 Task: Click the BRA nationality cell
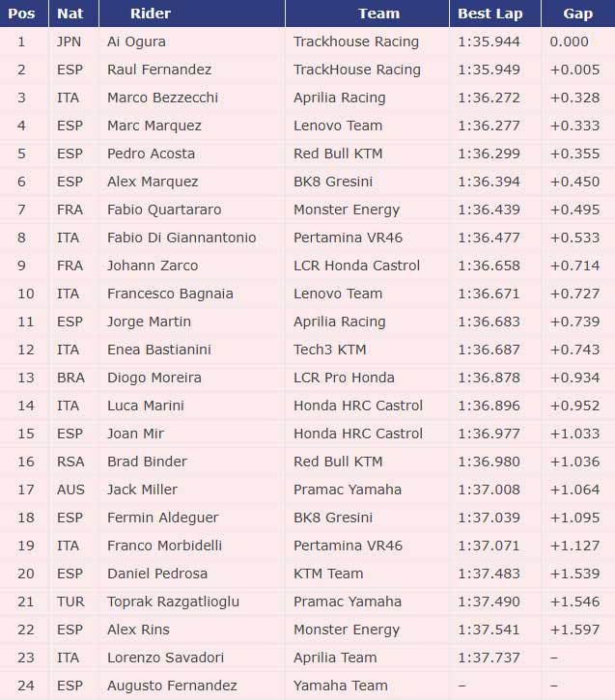pyautogui.click(x=71, y=378)
